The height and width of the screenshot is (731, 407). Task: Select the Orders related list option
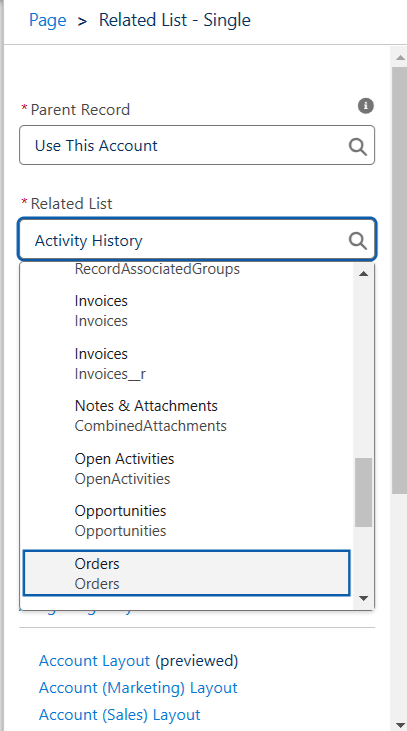186,573
